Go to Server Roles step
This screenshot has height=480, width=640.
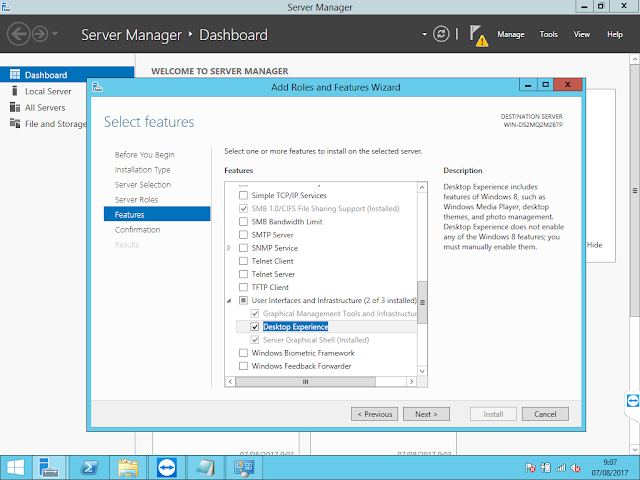(x=136, y=200)
